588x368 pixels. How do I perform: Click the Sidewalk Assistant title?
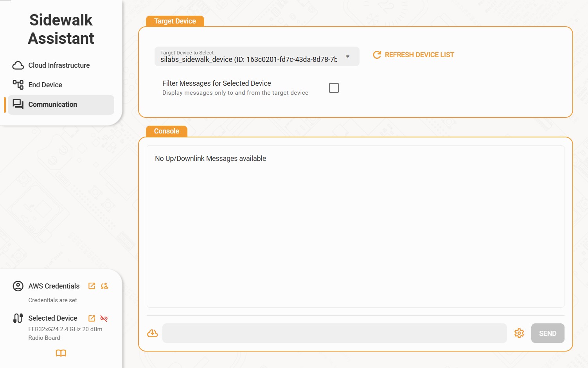[x=61, y=29]
